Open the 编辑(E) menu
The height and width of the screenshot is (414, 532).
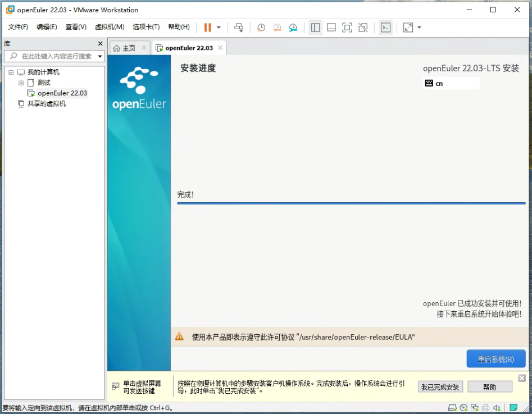[47, 27]
